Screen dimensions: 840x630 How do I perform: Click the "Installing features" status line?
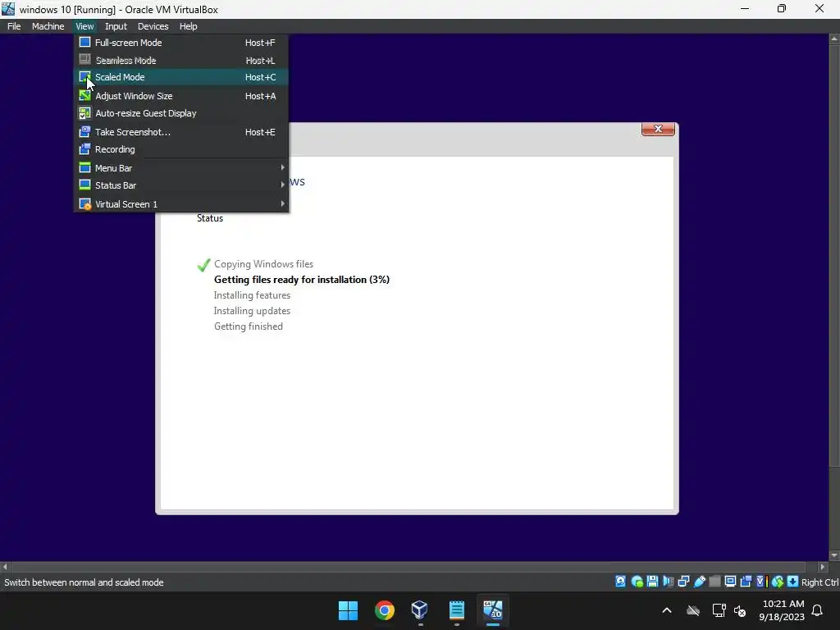coord(252,295)
